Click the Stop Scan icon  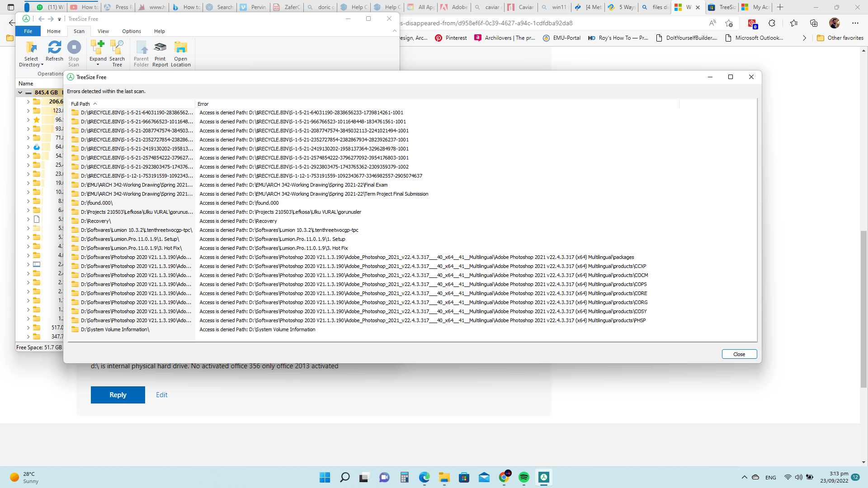click(x=74, y=47)
